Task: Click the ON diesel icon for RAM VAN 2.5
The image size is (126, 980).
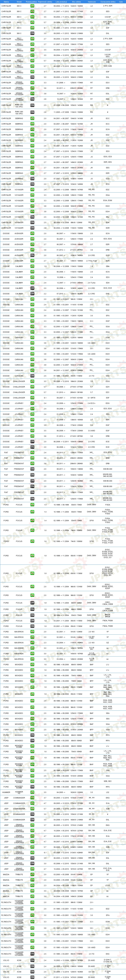Action: click(32, 105)
